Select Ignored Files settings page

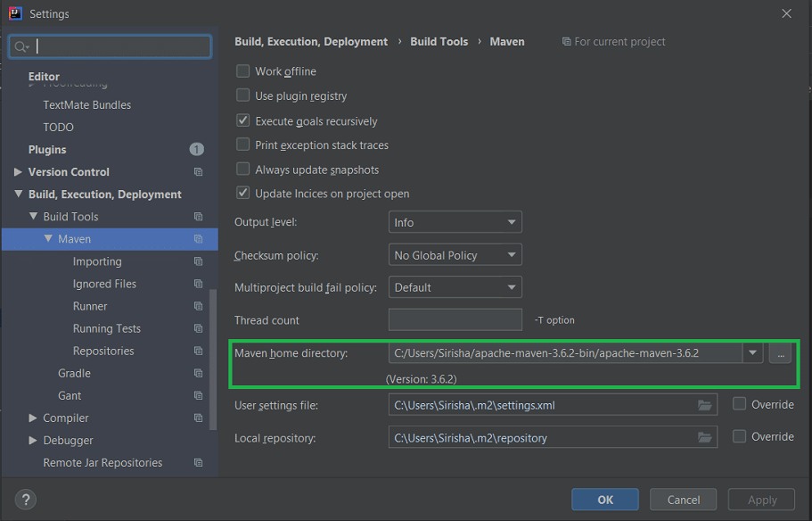coord(104,284)
